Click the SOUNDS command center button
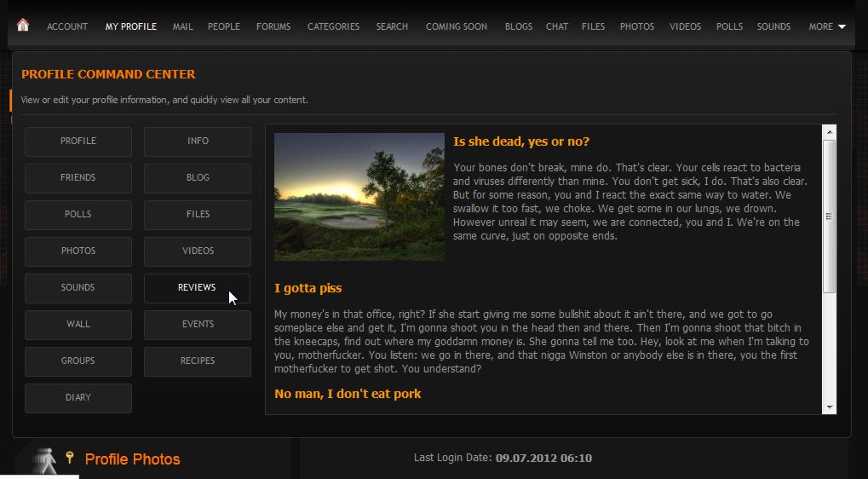The height and width of the screenshot is (479, 868). [78, 287]
